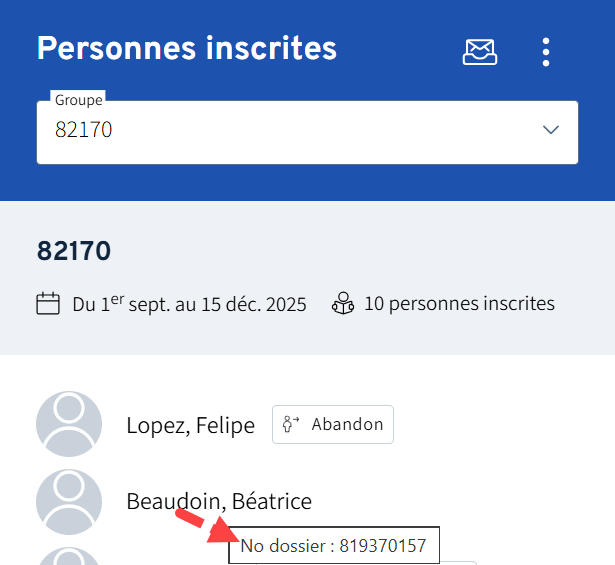Image resolution: width=615 pixels, height=565 pixels.
Task: Expand the Groupe dropdown chevron
Action: [550, 131]
